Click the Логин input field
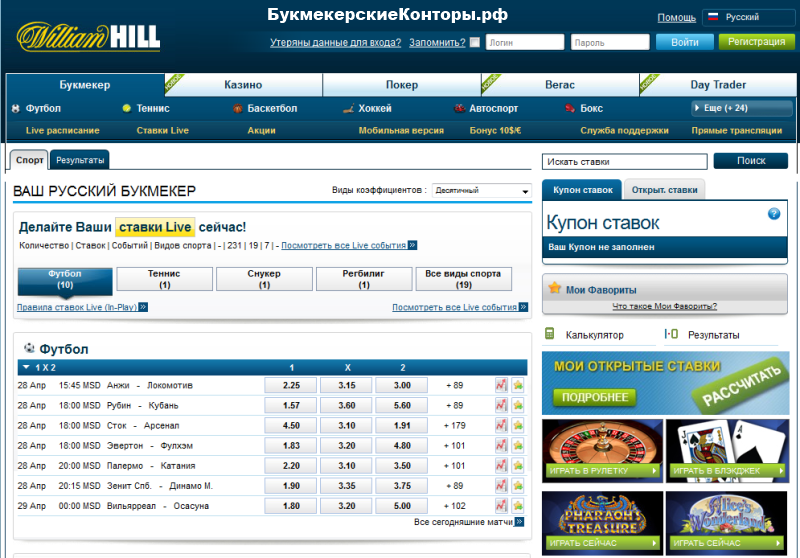This screenshot has width=800, height=558. click(x=525, y=42)
